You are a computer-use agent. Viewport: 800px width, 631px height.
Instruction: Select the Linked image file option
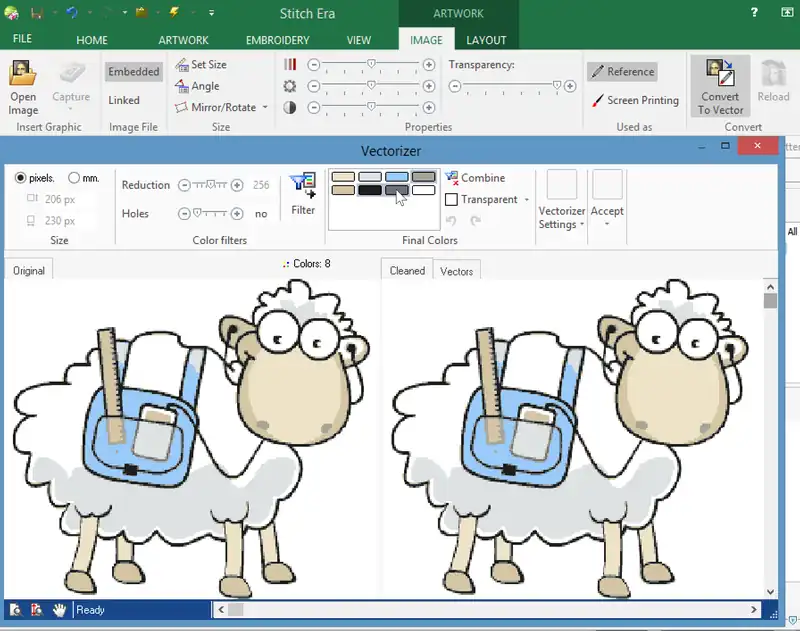(x=124, y=100)
